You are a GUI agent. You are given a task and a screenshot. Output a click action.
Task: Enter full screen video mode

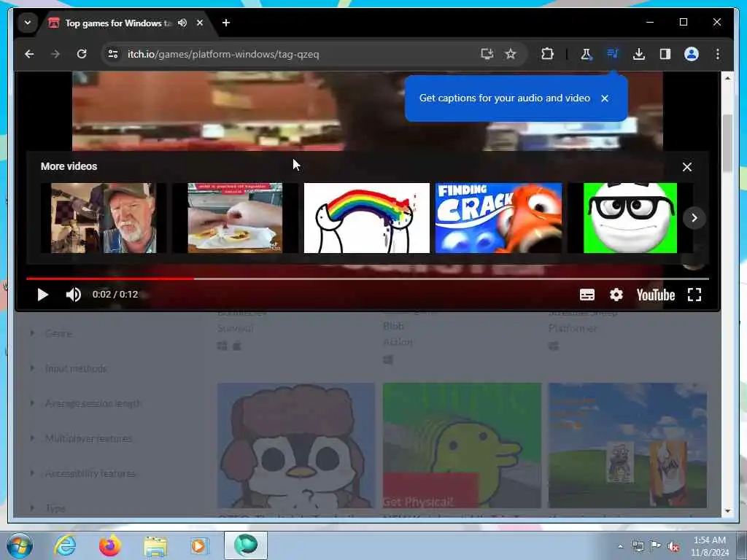pyautogui.click(x=694, y=295)
